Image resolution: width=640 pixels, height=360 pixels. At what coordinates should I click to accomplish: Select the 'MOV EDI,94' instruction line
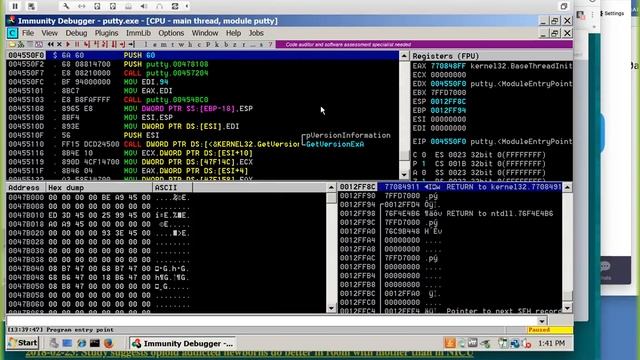(202, 82)
